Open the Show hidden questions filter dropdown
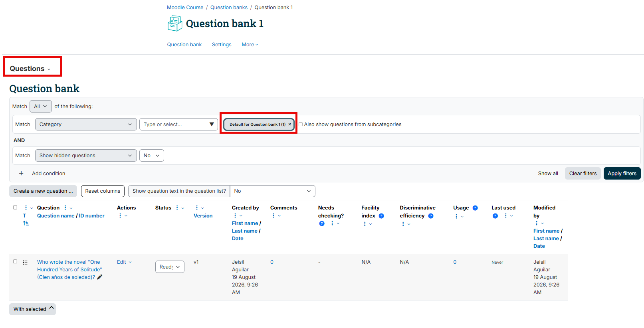 86,155
